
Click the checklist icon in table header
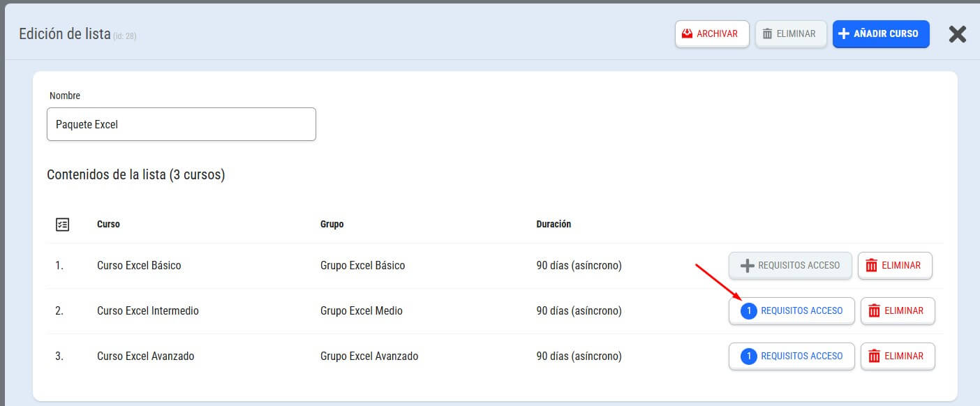(62, 225)
